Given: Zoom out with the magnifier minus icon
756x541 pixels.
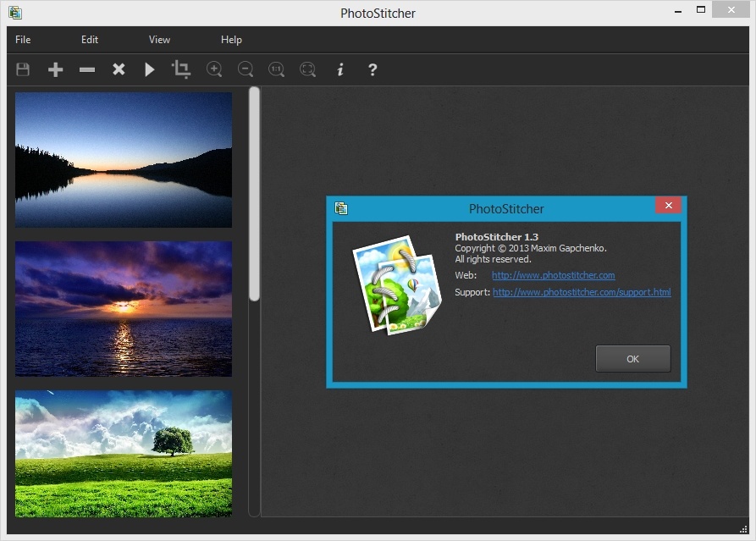Looking at the screenshot, I should tap(246, 69).
